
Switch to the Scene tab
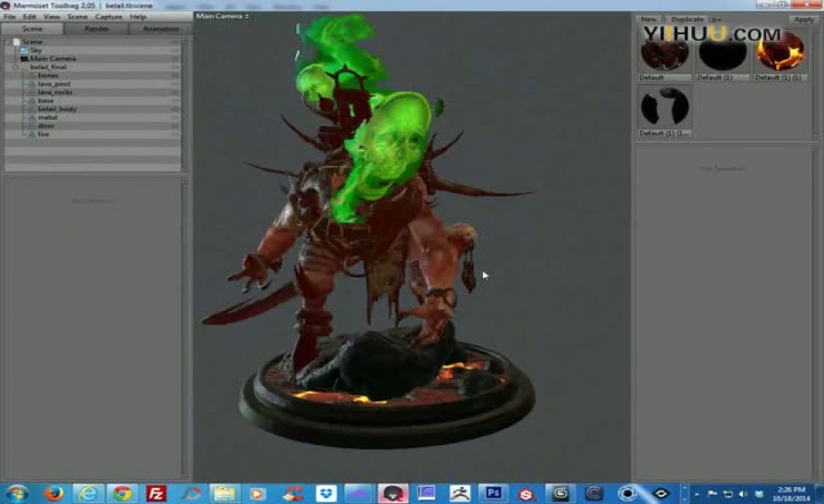tap(33, 29)
